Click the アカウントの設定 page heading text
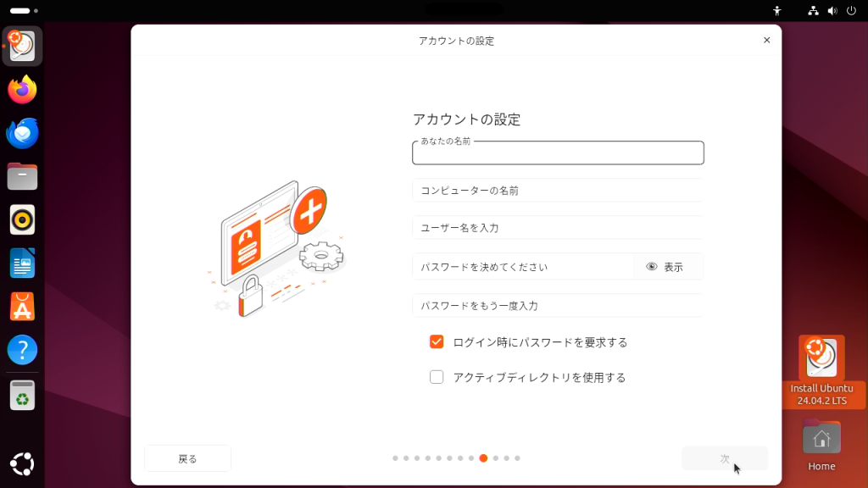The width and height of the screenshot is (868, 488). 467,119
